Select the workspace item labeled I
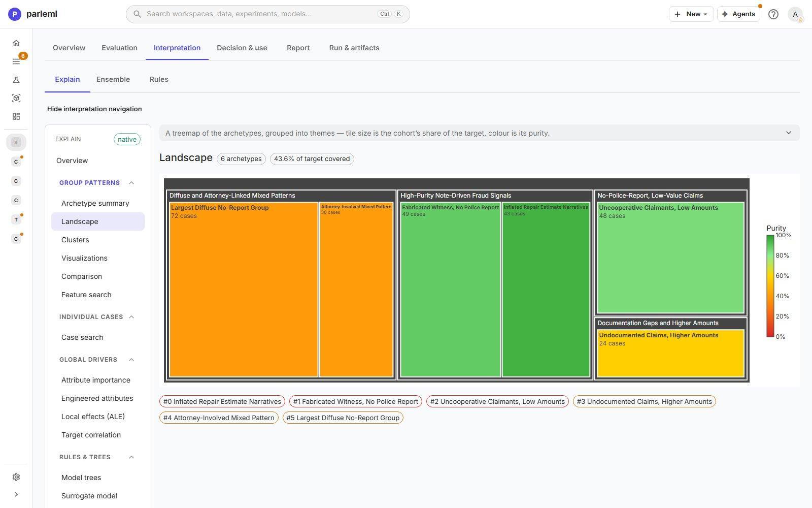Image resolution: width=812 pixels, height=508 pixels. [x=16, y=142]
